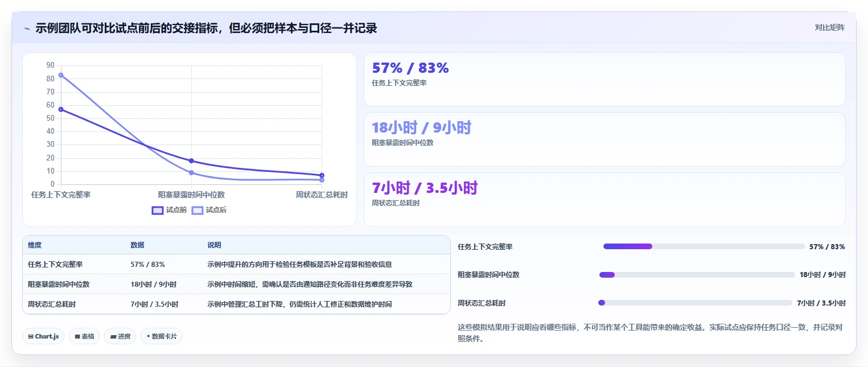Click the footnote paragraph starting 这些模拟结果
The height and width of the screenshot is (367, 868).
(x=652, y=333)
